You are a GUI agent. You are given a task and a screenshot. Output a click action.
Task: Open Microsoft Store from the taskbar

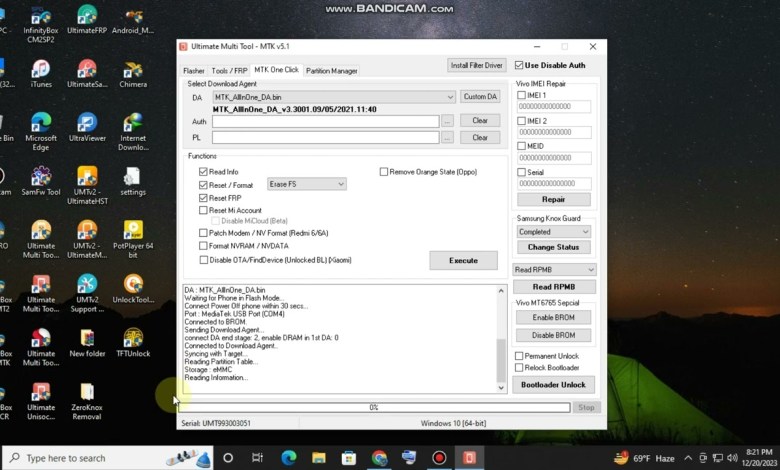[x=349, y=458]
